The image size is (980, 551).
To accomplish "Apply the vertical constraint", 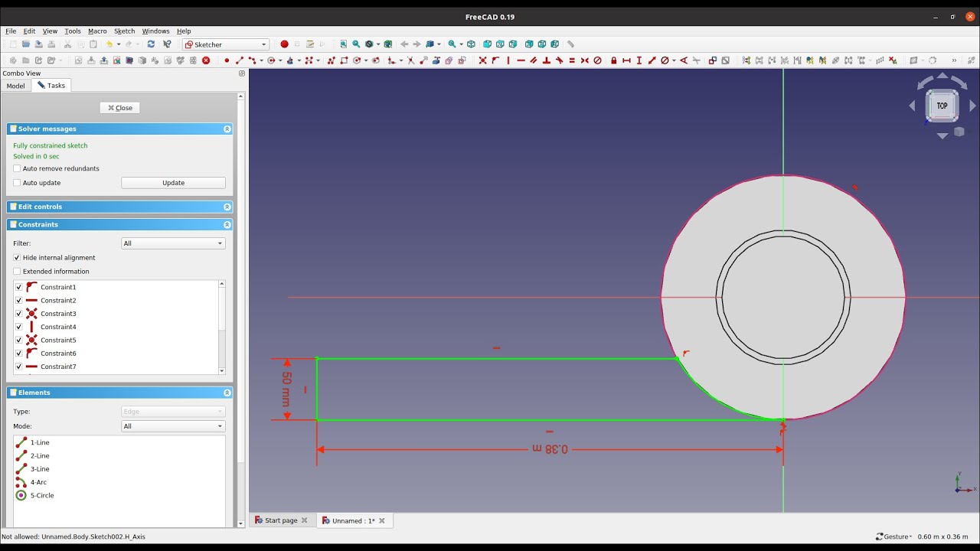I will tap(508, 60).
